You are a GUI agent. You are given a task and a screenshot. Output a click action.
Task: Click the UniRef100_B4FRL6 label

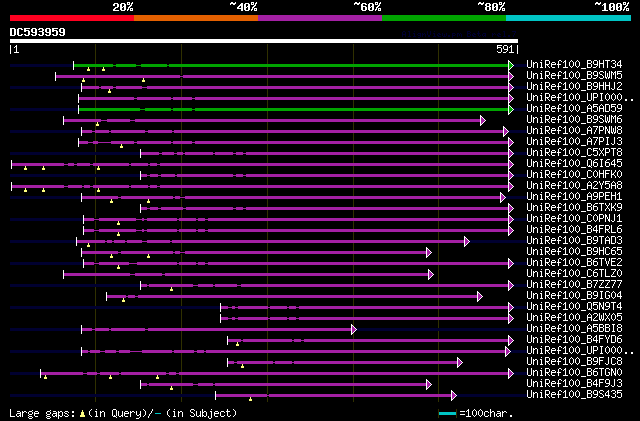coord(574,230)
